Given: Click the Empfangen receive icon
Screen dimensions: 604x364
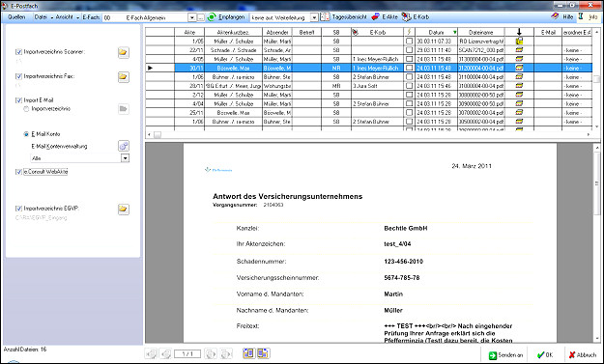Looking at the screenshot, I should pos(212,17).
